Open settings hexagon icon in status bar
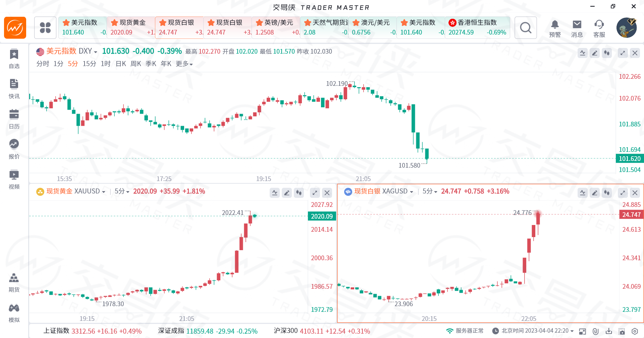This screenshot has width=644, height=338. 635,331
